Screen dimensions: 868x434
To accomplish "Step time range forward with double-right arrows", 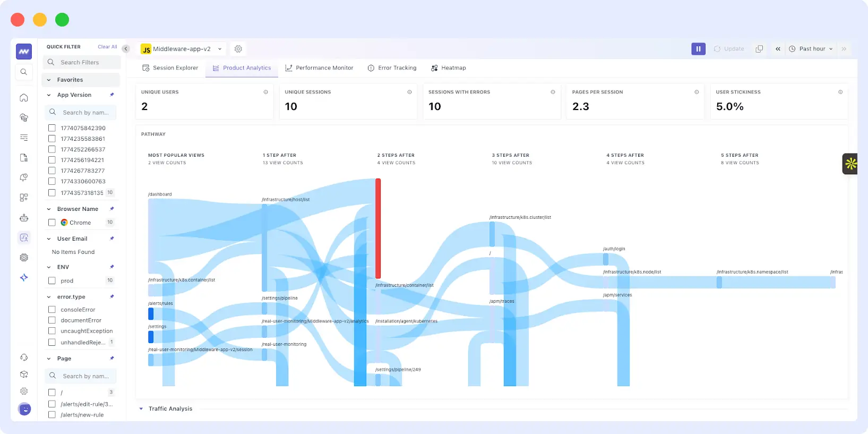I will (x=844, y=49).
